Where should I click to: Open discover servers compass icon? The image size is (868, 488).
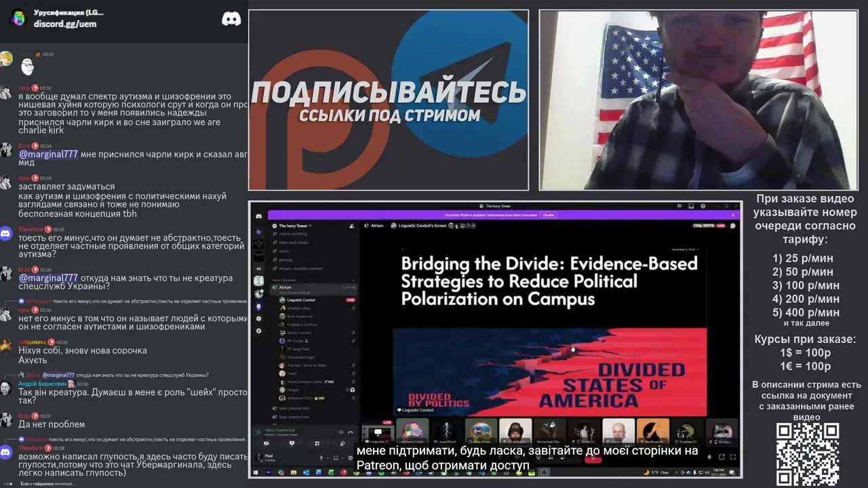(x=258, y=331)
